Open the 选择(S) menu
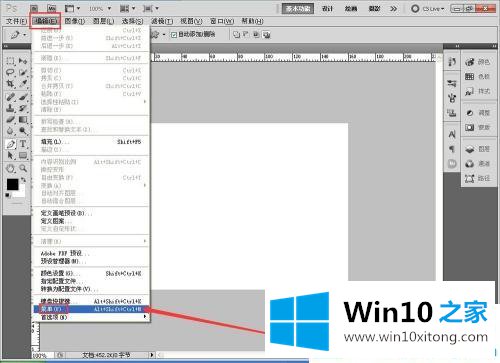The height and width of the screenshot is (363, 500). [x=132, y=21]
